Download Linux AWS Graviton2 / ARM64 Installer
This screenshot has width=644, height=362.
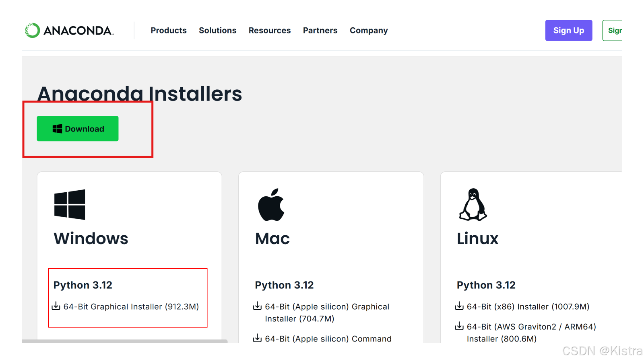[x=531, y=333]
